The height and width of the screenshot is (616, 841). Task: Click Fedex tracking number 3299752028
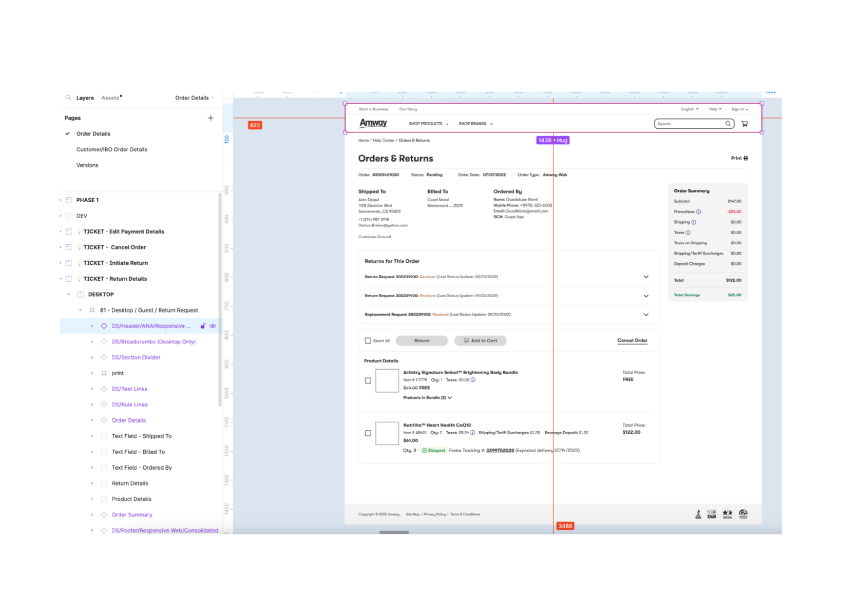[500, 451]
